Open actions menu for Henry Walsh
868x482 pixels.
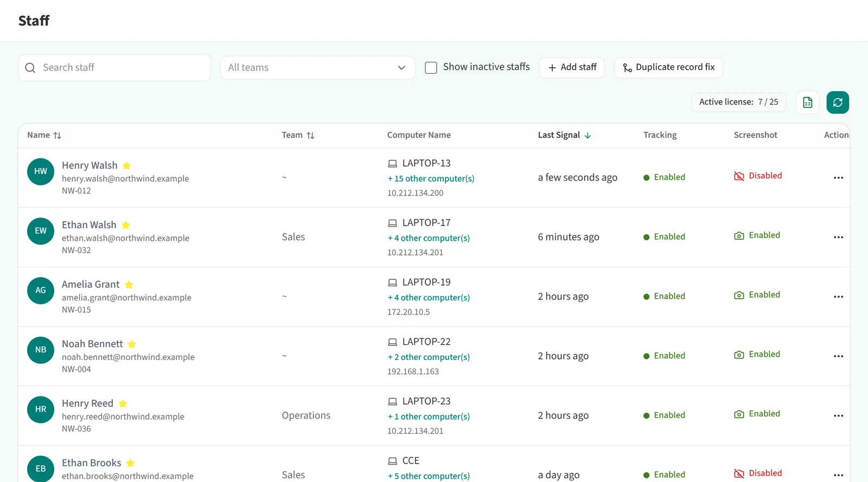838,178
